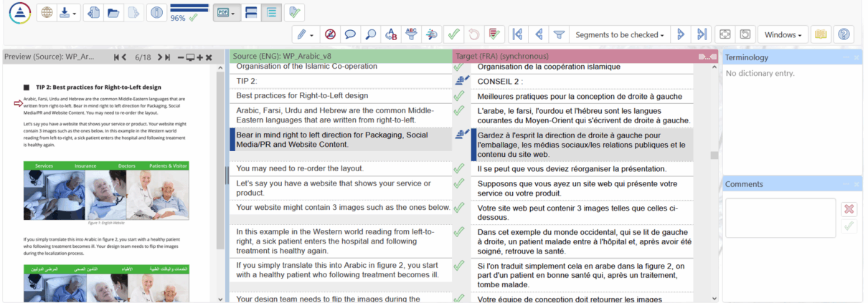
Task: Click the fullscreen expand icon
Action: click(x=725, y=34)
